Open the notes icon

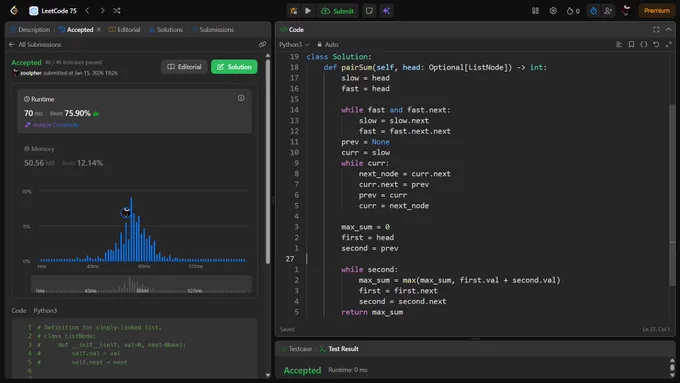click(369, 11)
